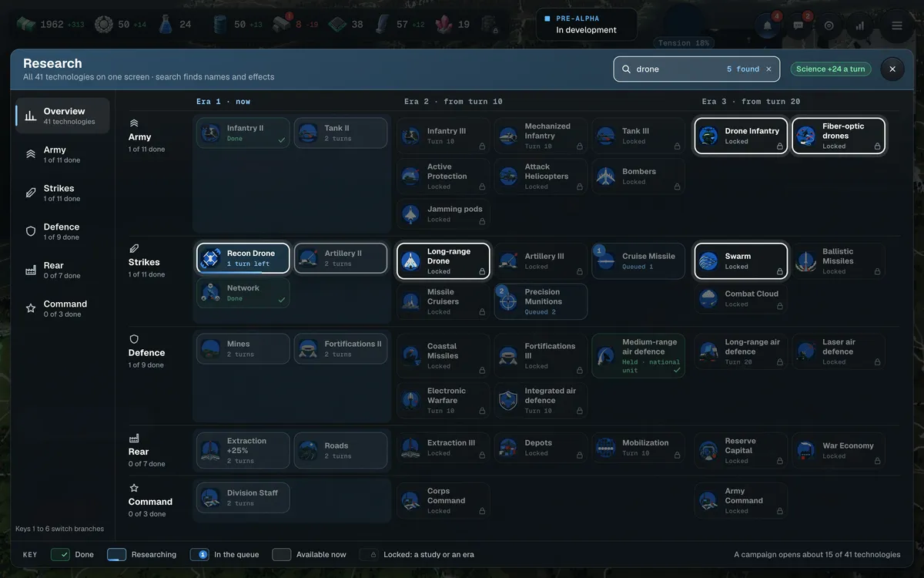The image size is (924, 578).
Task: Close the Research panel
Action: [892, 69]
